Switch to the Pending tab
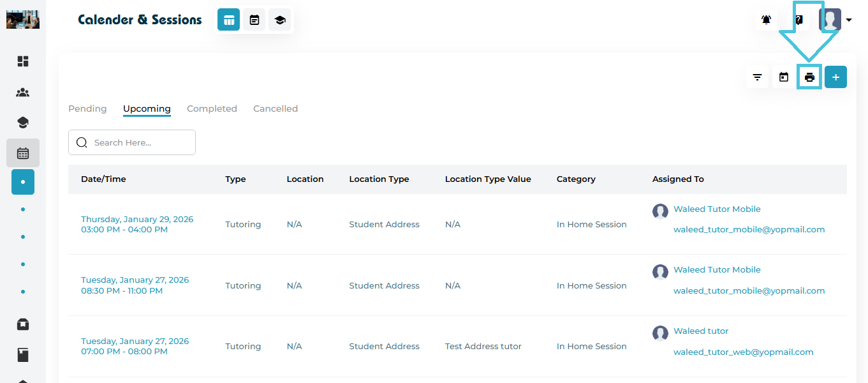 [87, 109]
